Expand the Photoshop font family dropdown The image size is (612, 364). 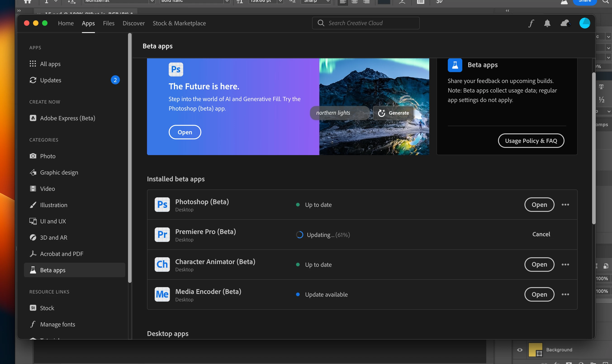click(152, 2)
